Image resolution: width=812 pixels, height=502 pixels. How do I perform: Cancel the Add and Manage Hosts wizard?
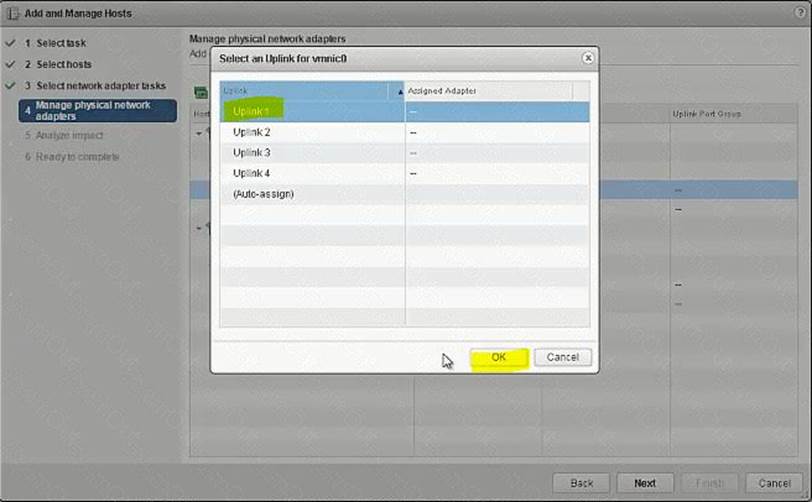point(774,482)
